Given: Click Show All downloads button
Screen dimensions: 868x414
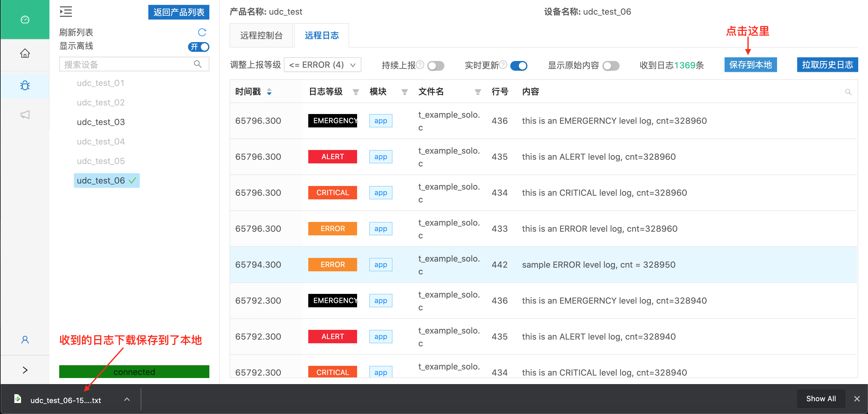Looking at the screenshot, I should click(x=821, y=398).
